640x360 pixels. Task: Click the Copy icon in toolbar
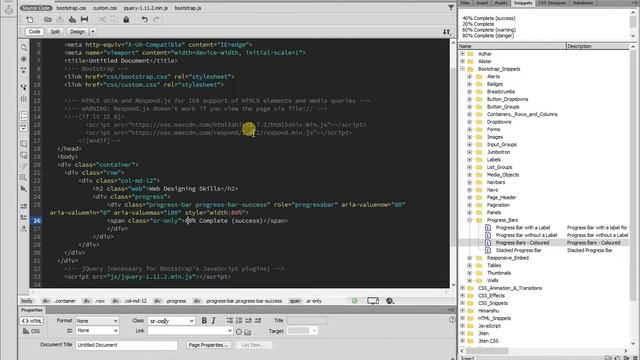click(x=113, y=19)
